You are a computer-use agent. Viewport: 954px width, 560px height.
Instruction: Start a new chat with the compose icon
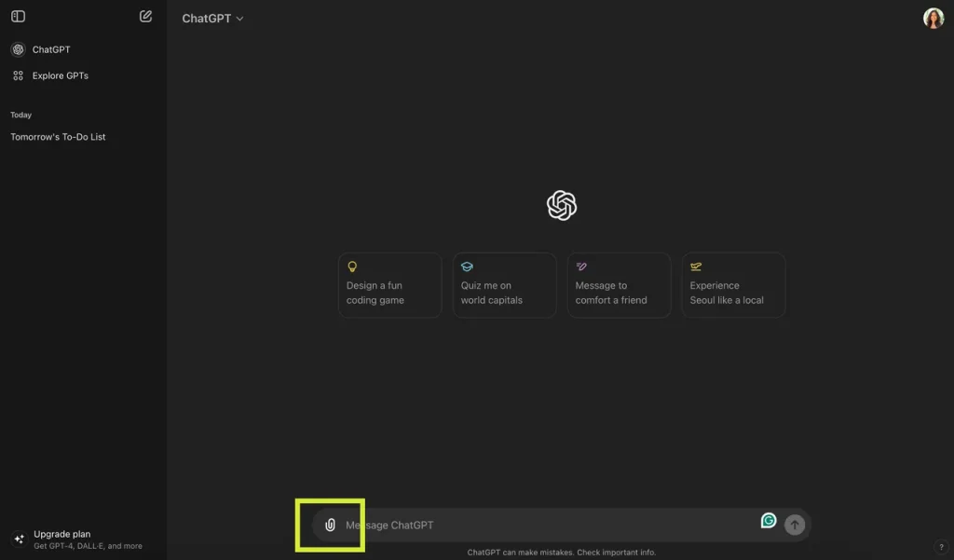145,17
